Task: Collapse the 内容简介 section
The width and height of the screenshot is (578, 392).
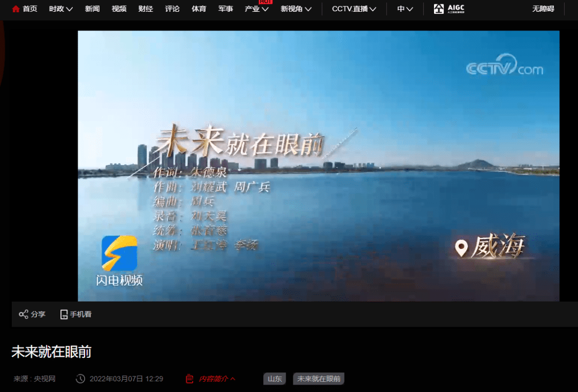Action: pyautogui.click(x=217, y=379)
